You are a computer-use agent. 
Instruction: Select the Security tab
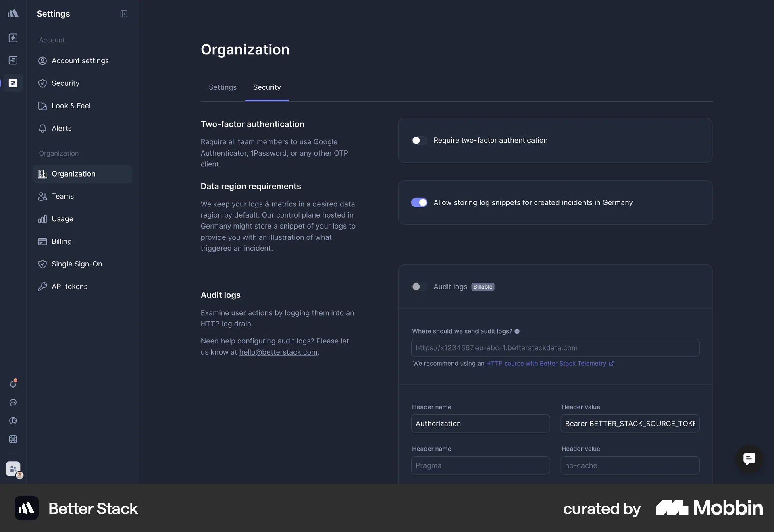(x=267, y=87)
